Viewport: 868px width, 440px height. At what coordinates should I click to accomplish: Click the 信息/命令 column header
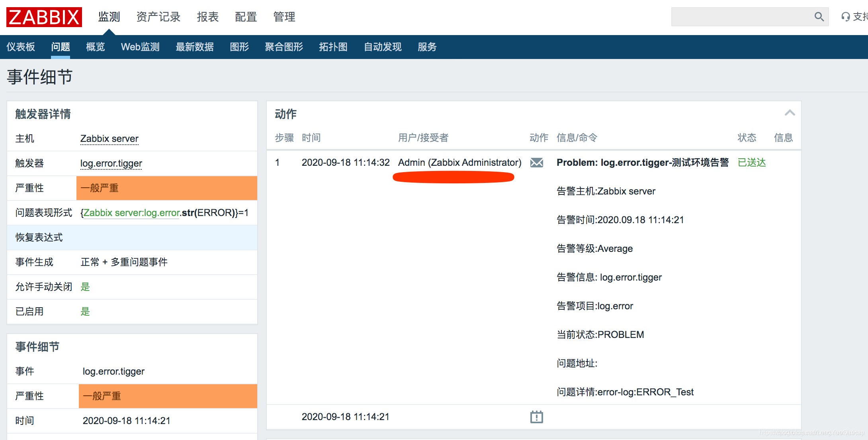(x=577, y=138)
